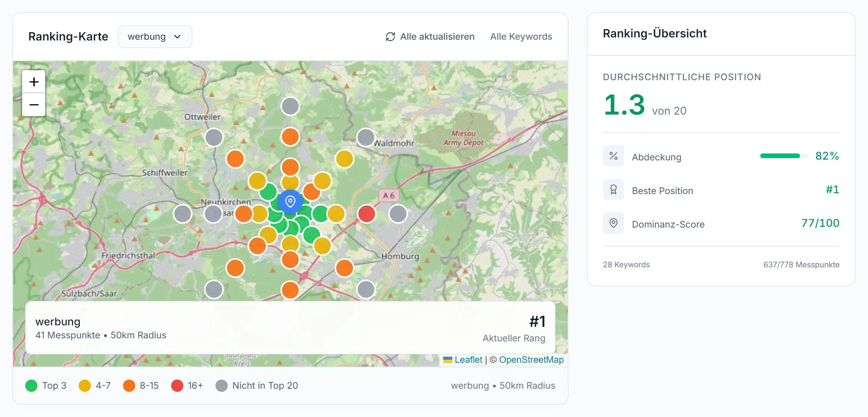Click the red 16+ legend swatch
868x417 pixels.
pos(177,386)
